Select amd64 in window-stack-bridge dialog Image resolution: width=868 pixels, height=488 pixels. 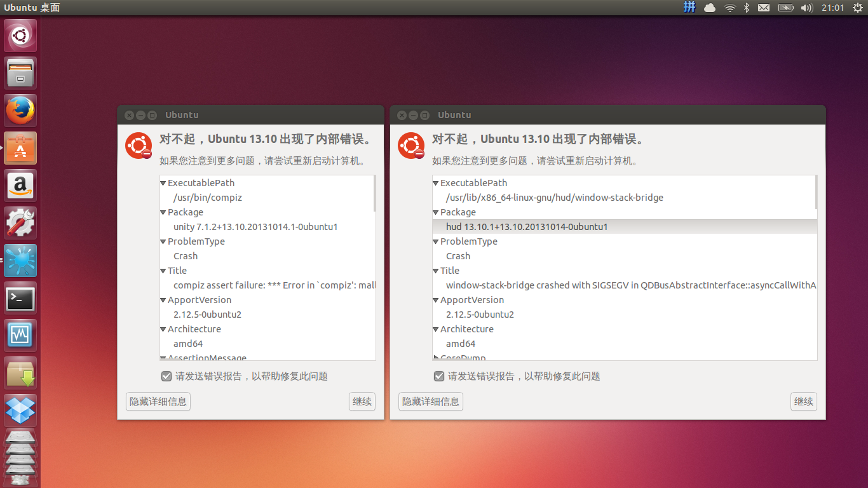click(624, 344)
